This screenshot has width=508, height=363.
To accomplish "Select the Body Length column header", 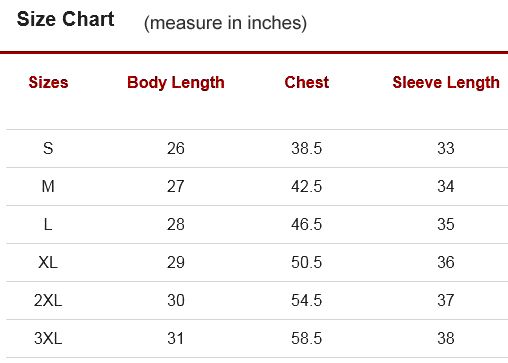I will (x=176, y=83).
